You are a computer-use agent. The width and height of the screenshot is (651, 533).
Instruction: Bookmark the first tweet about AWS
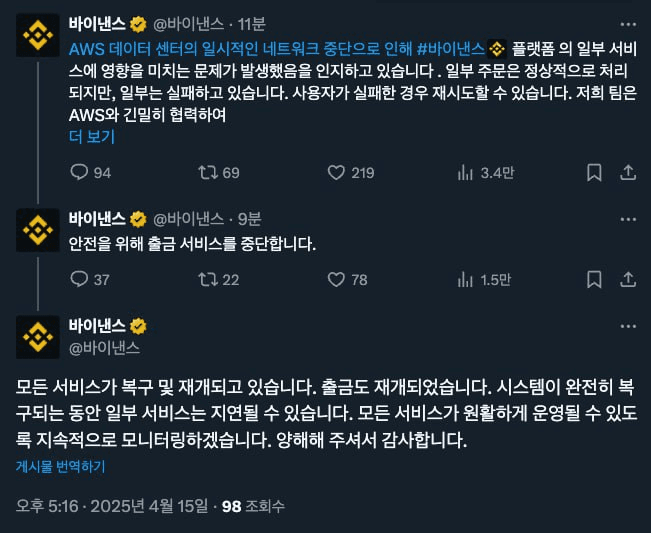click(x=594, y=173)
